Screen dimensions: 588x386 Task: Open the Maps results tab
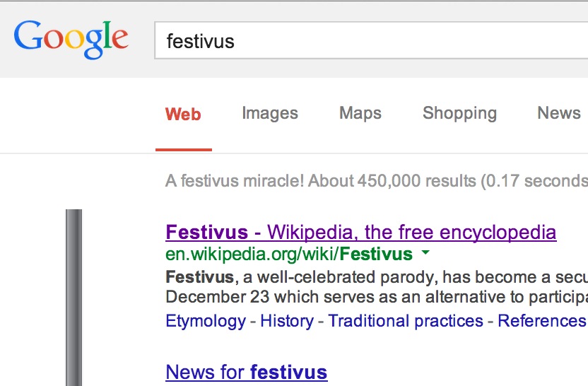tap(360, 113)
